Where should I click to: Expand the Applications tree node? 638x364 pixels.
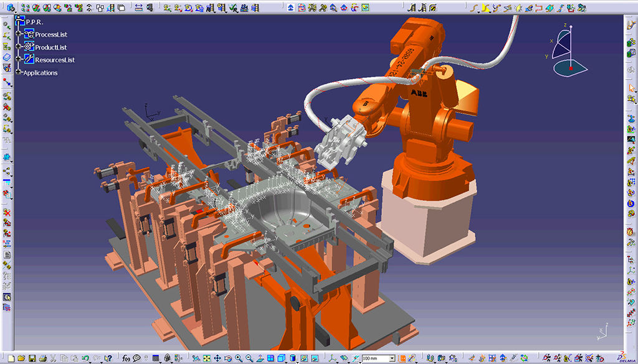coord(19,73)
